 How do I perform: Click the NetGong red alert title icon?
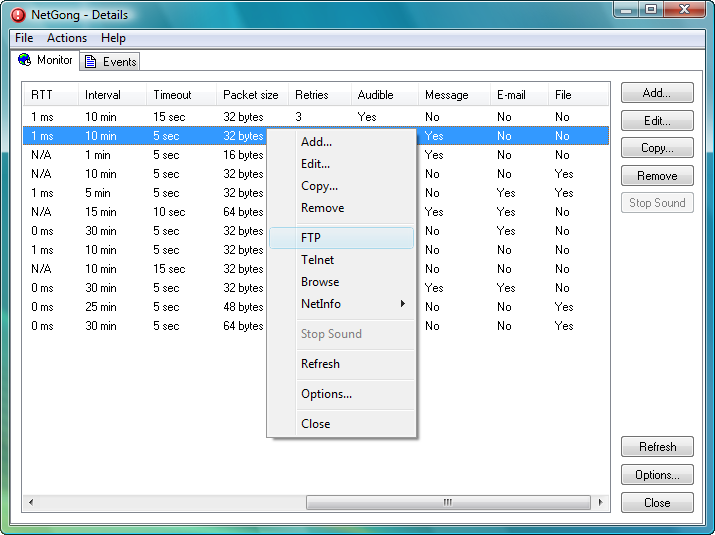[18, 15]
